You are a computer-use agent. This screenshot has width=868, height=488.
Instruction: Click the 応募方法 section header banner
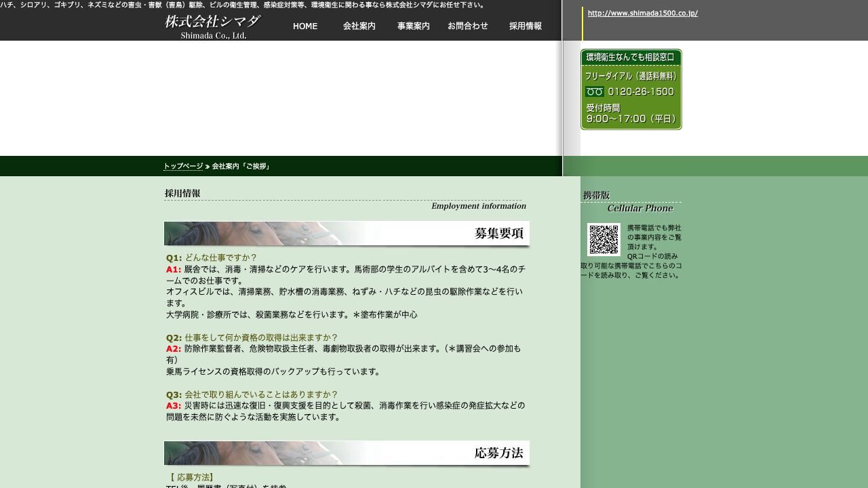(347, 453)
